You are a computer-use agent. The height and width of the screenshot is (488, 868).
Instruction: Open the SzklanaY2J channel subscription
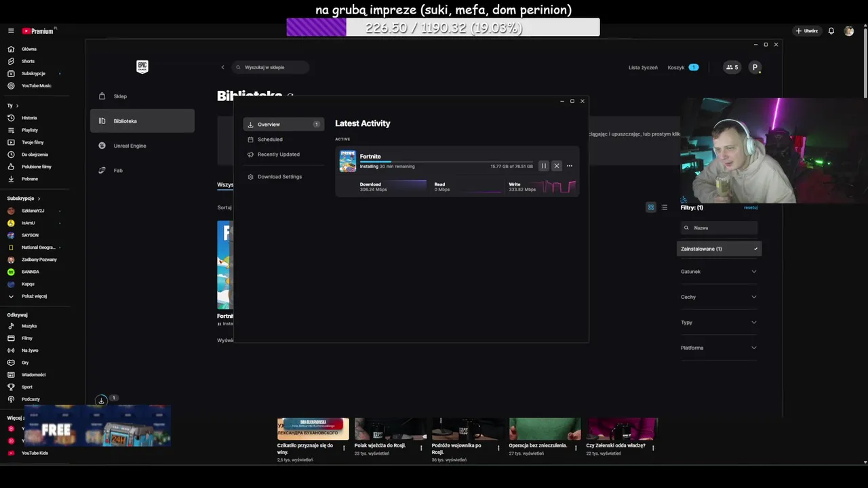(x=34, y=211)
